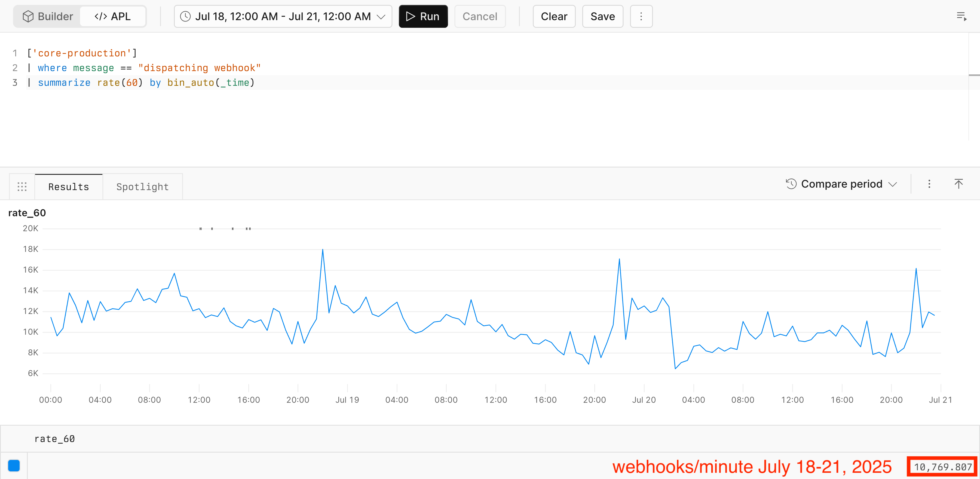Expand the Compare period dropdown chevron
Screen dimensions: 980x479
click(893, 185)
